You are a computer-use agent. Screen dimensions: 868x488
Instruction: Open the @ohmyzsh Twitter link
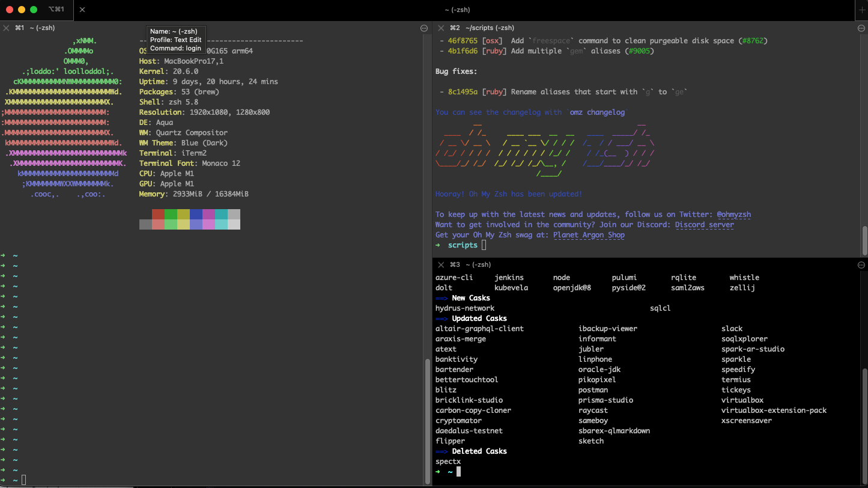[733, 215]
